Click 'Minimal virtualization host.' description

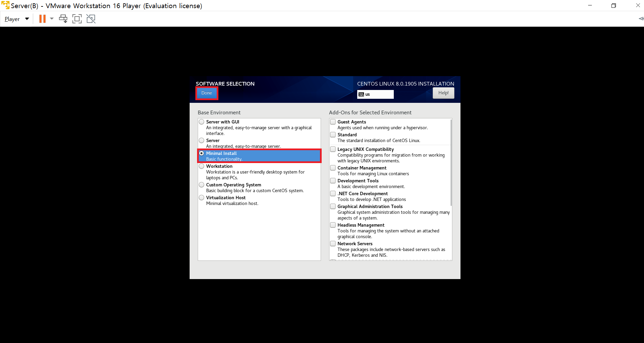coord(232,204)
